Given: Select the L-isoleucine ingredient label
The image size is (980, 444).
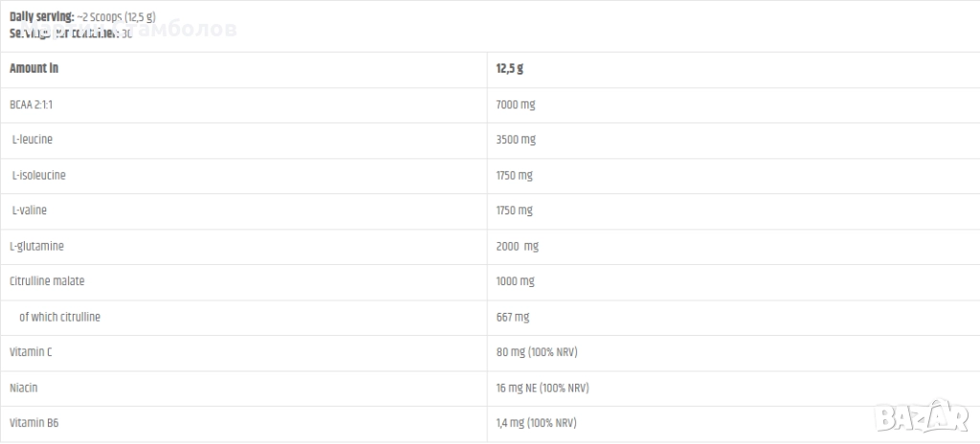Looking at the screenshot, I should coord(38,175).
